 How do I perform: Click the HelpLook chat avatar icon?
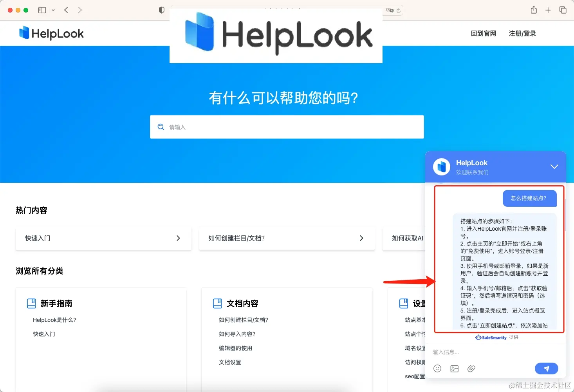(x=442, y=167)
